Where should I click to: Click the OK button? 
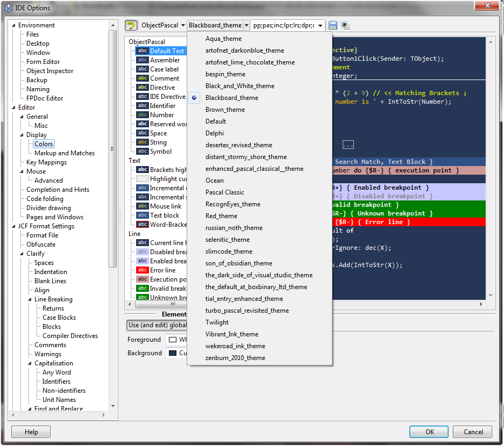tap(429, 431)
